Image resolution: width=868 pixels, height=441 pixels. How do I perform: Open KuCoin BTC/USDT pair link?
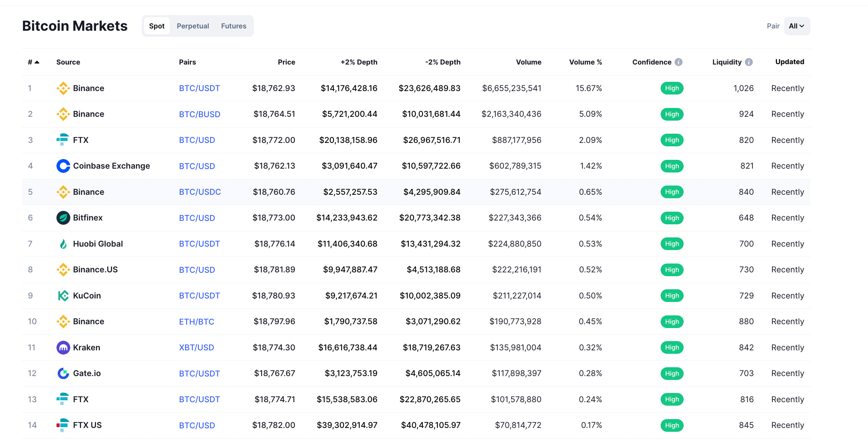click(x=199, y=296)
